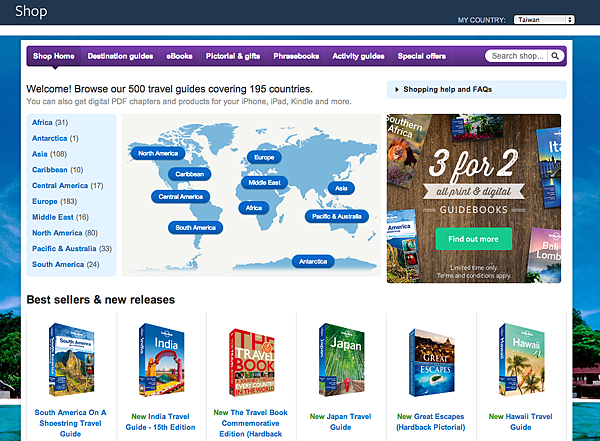Switch to the eBooks tab
Viewport: 600px width, 441px height.
179,56
